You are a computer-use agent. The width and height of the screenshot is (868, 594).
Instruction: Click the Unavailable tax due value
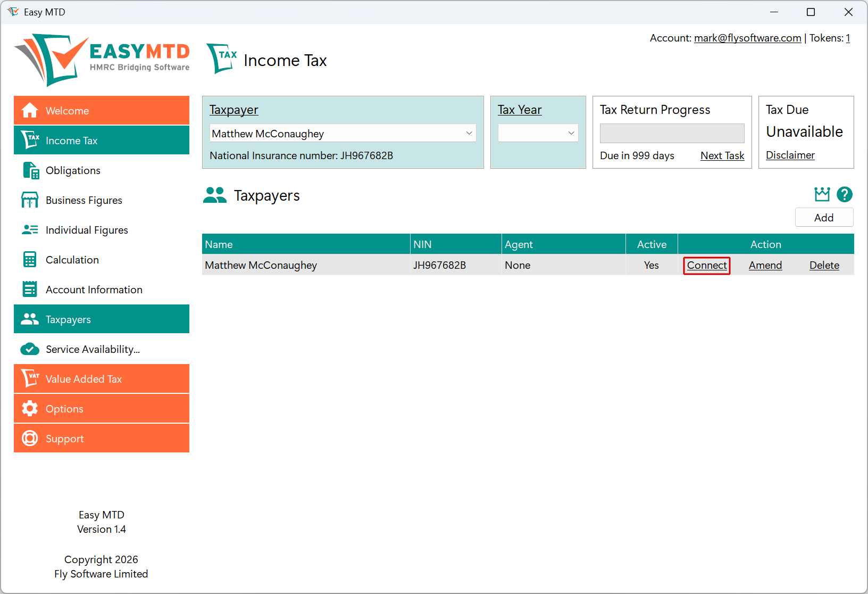click(x=805, y=131)
